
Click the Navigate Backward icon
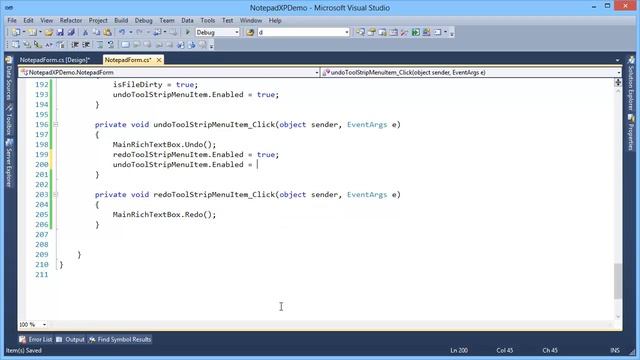(157, 32)
